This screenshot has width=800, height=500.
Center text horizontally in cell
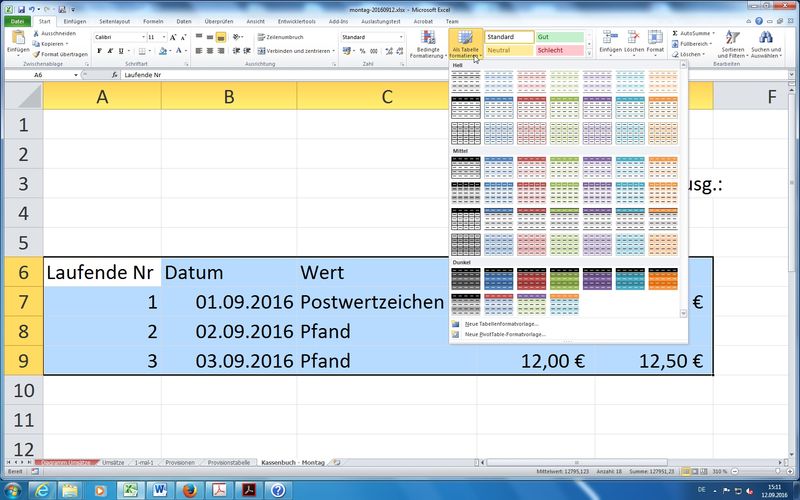pos(210,51)
